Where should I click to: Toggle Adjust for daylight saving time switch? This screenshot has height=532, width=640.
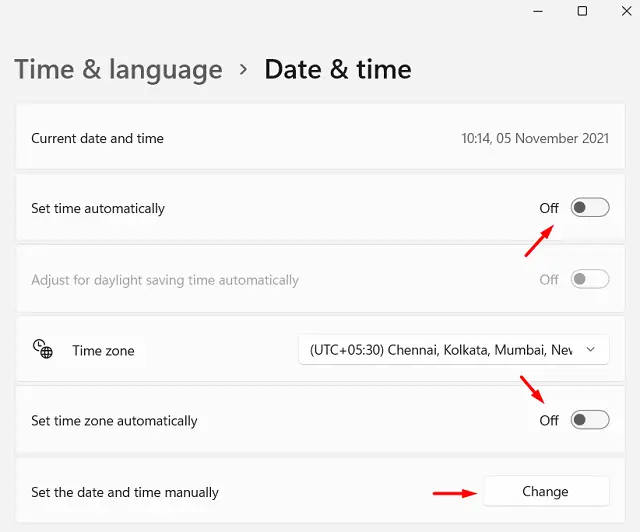click(589, 280)
